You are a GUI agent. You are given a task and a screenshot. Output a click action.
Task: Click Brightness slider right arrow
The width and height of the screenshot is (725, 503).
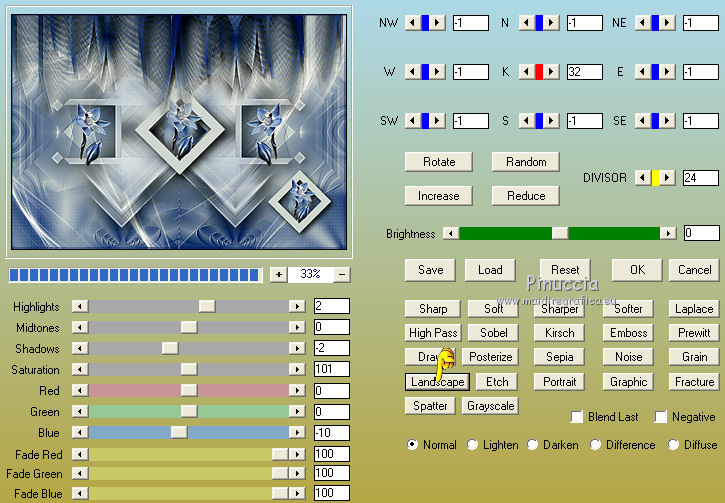point(668,233)
